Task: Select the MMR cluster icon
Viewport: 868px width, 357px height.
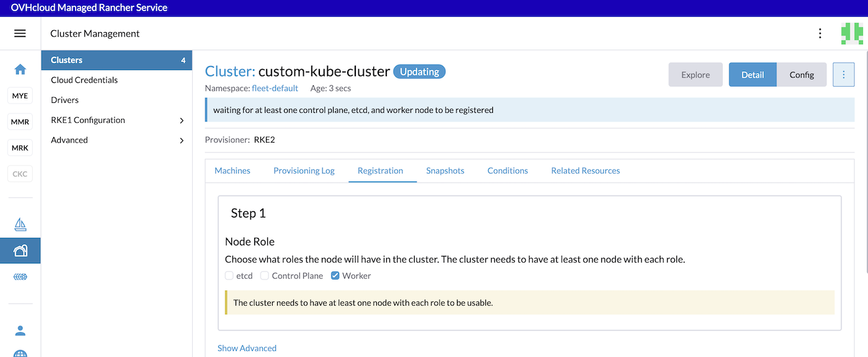Action: [20, 121]
